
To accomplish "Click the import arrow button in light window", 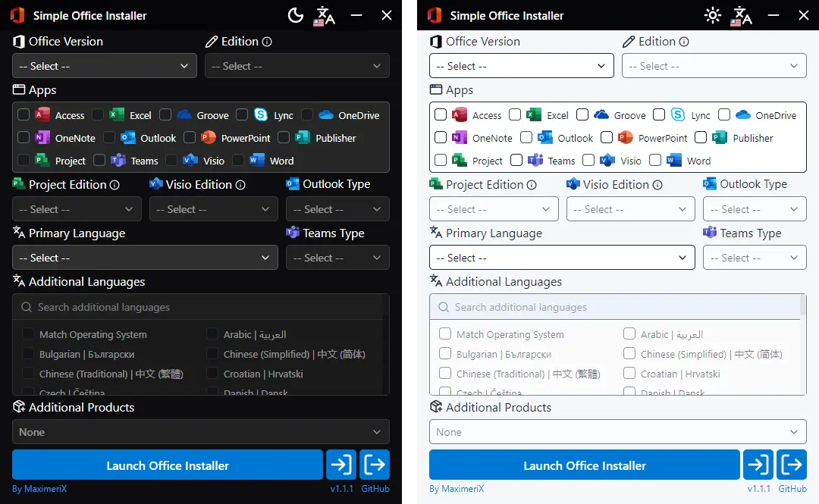I will click(x=758, y=465).
